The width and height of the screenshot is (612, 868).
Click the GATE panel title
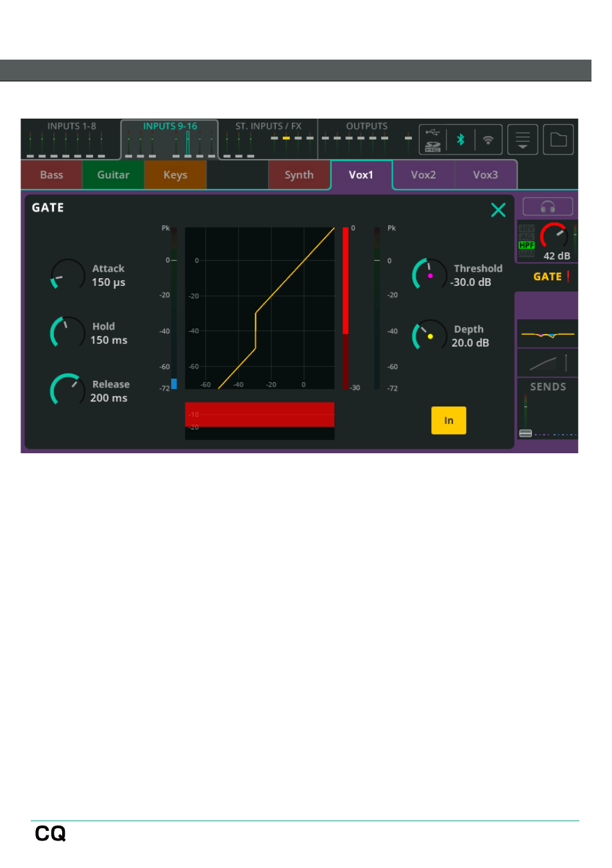(48, 208)
